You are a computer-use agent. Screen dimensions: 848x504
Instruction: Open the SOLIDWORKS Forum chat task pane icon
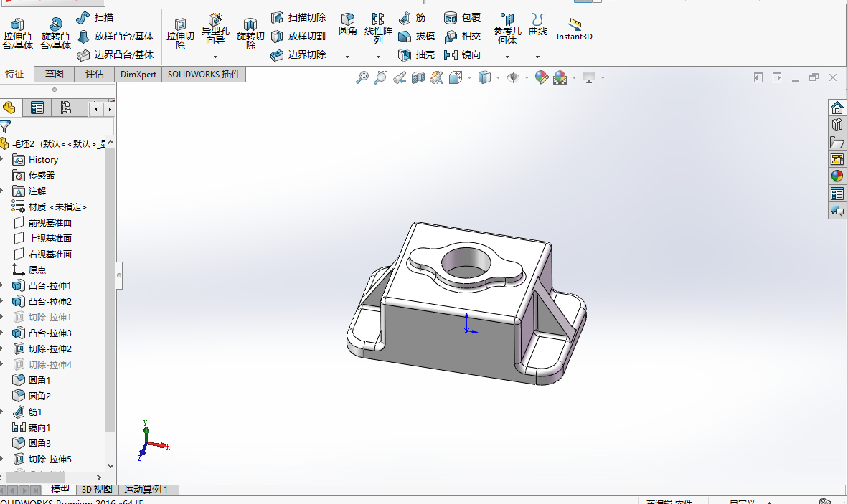tap(837, 211)
